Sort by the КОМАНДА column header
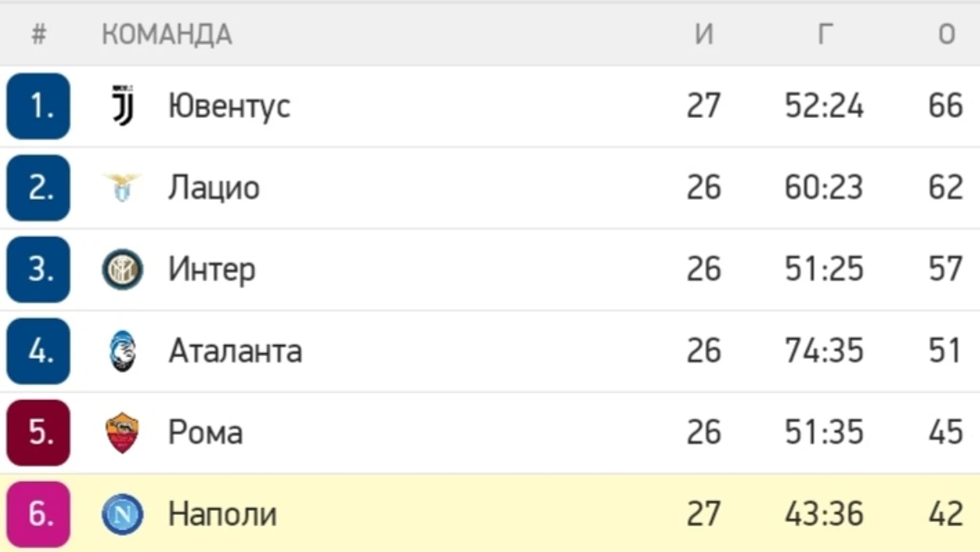This screenshot has width=980, height=552. (x=166, y=34)
